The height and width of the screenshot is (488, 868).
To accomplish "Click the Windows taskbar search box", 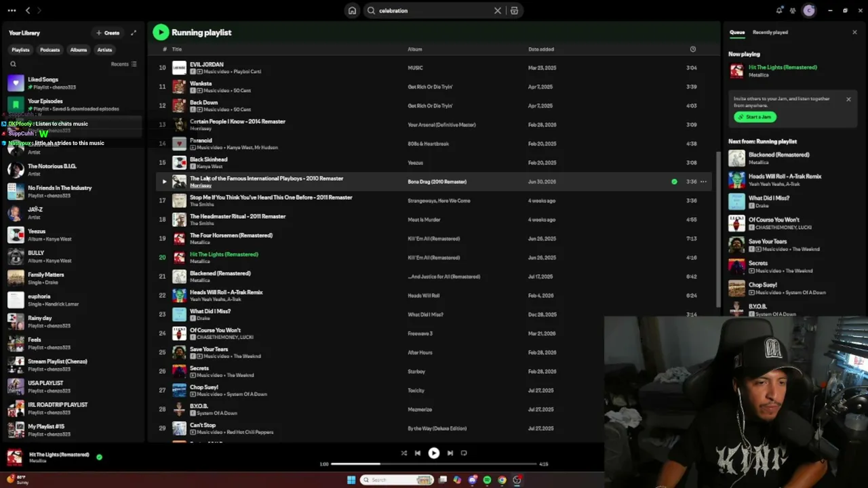I will point(397,480).
